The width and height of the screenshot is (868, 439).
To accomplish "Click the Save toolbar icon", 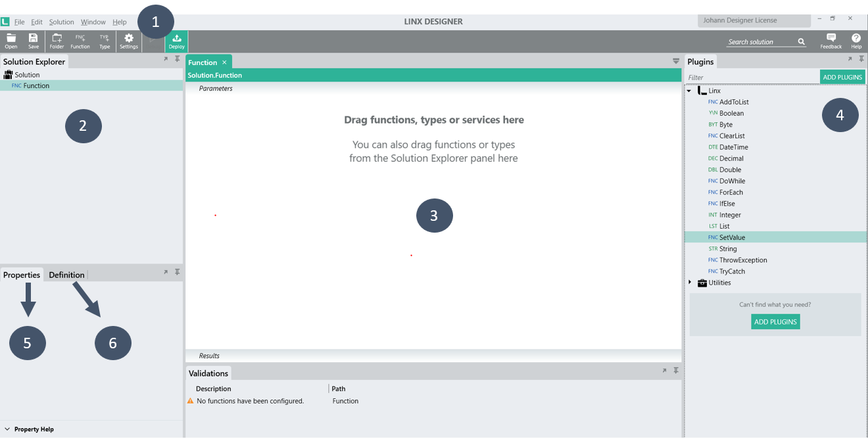I will tap(33, 41).
